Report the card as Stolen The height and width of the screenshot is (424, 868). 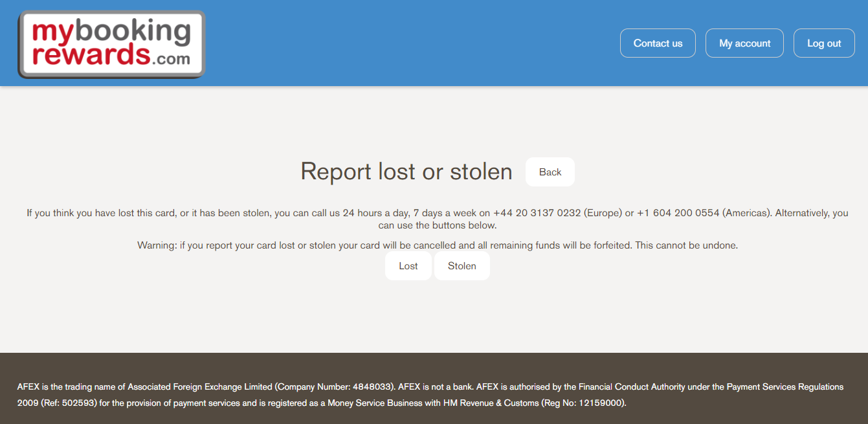pos(462,266)
